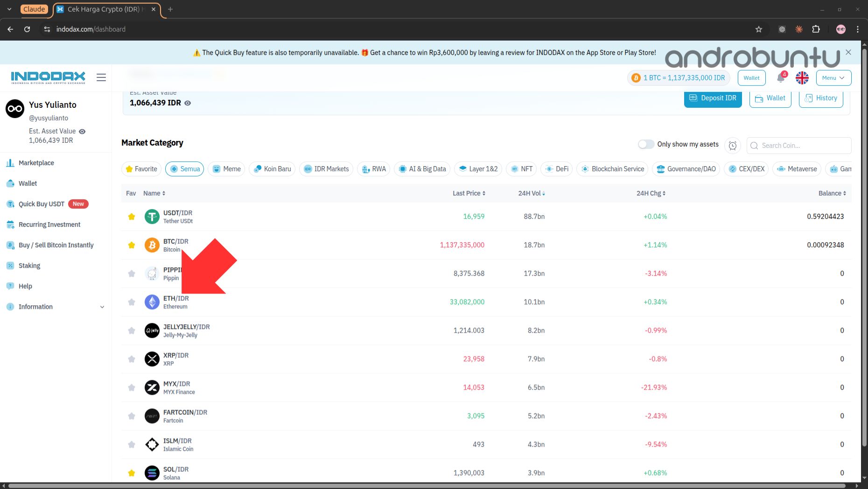Click the UK flag language icon
The height and width of the screenshot is (489, 868).
point(802,78)
